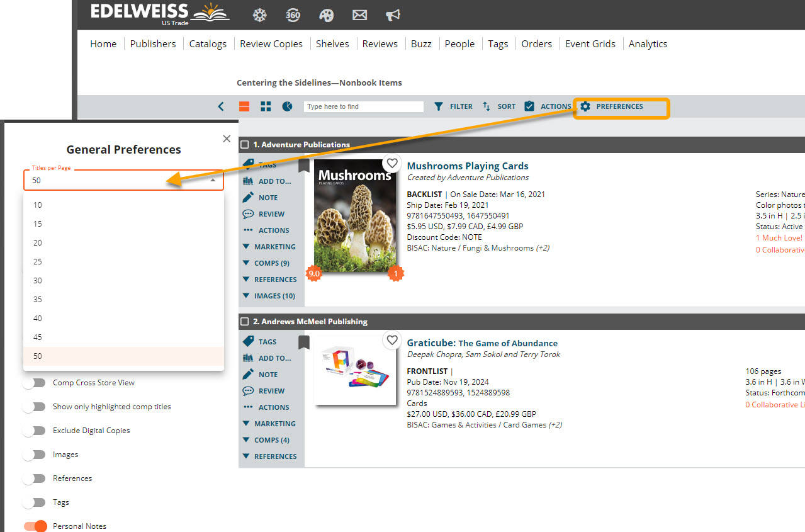
Task: Toggle Exclude Digital Copies
Action: coord(34,431)
